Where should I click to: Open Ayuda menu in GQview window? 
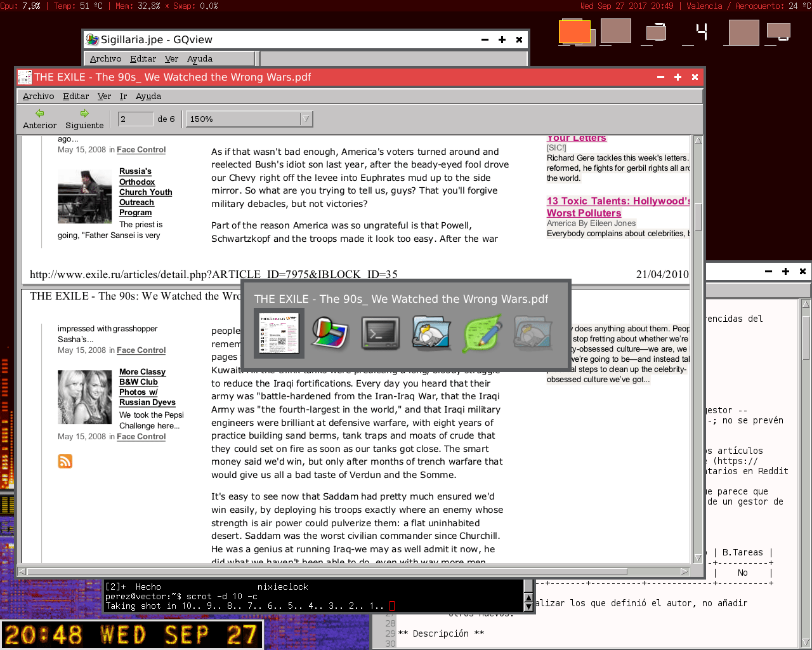199,59
